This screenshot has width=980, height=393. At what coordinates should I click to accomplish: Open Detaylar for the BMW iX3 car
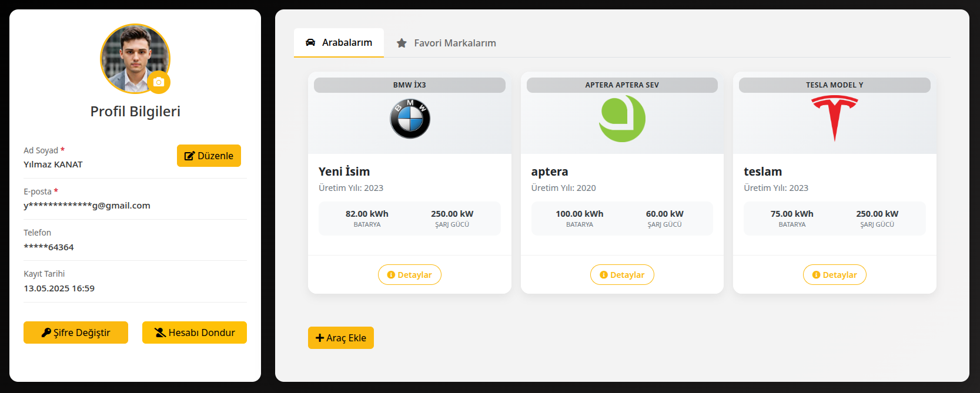click(409, 275)
